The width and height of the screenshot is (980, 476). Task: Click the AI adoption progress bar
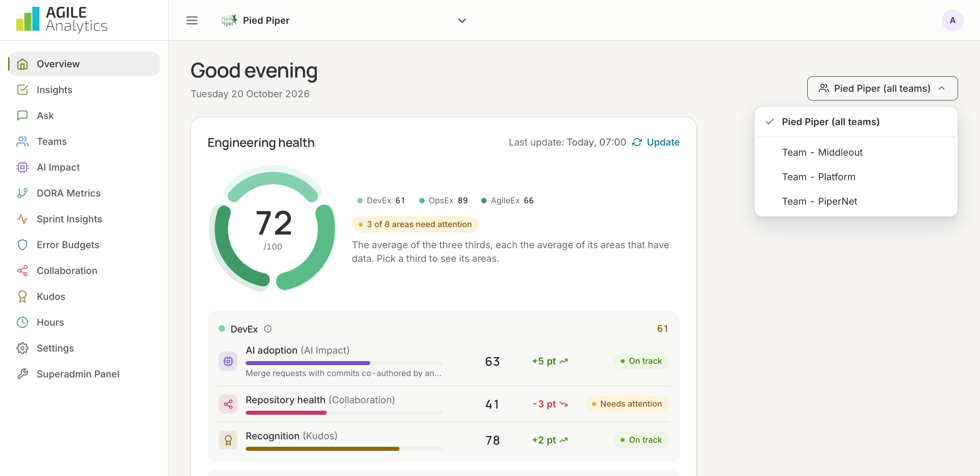(x=344, y=363)
